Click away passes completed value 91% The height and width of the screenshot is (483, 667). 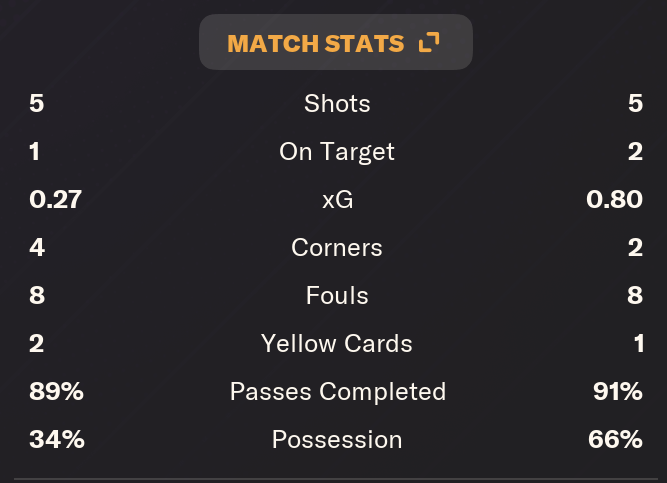point(618,392)
